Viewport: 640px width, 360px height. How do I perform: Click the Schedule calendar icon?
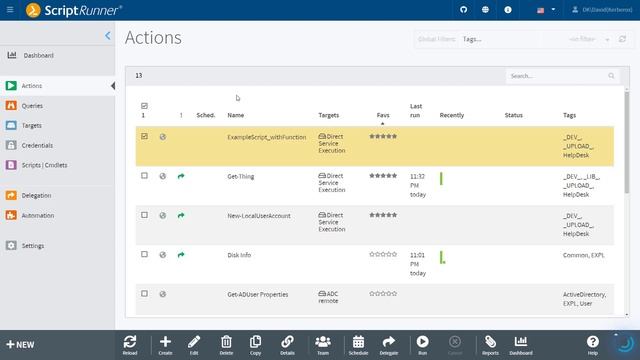(x=358, y=345)
